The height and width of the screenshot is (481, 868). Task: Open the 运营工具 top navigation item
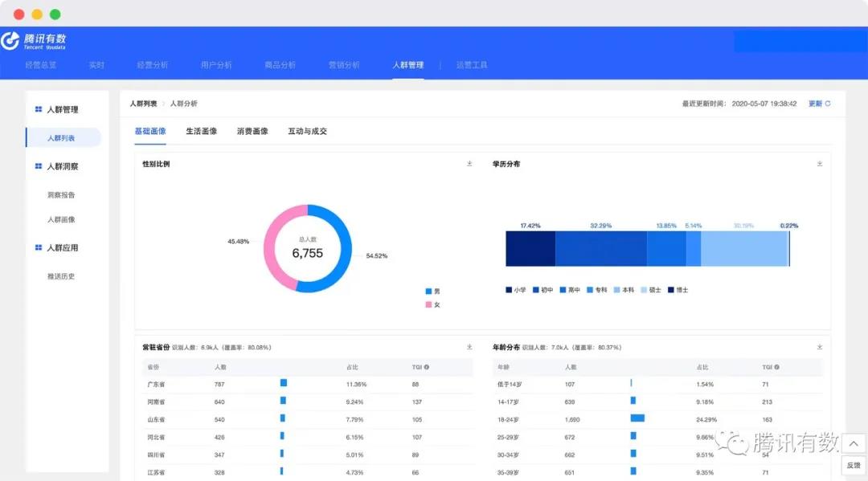click(x=472, y=65)
